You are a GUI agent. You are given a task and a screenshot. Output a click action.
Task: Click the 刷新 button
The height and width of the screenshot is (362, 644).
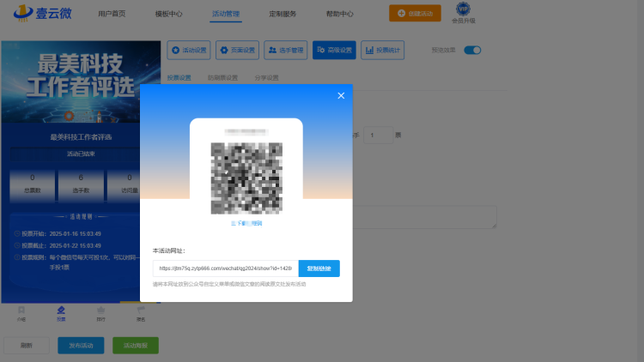pyautogui.click(x=27, y=345)
